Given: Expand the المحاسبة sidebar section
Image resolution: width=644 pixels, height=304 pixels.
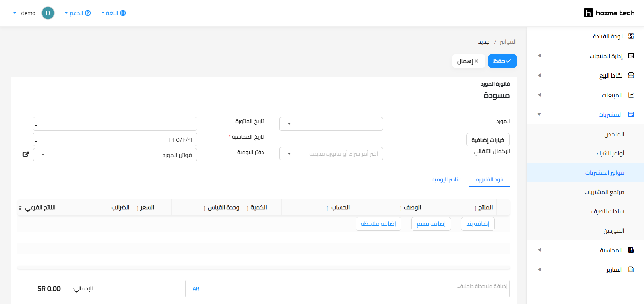Looking at the screenshot, I should [x=539, y=250].
